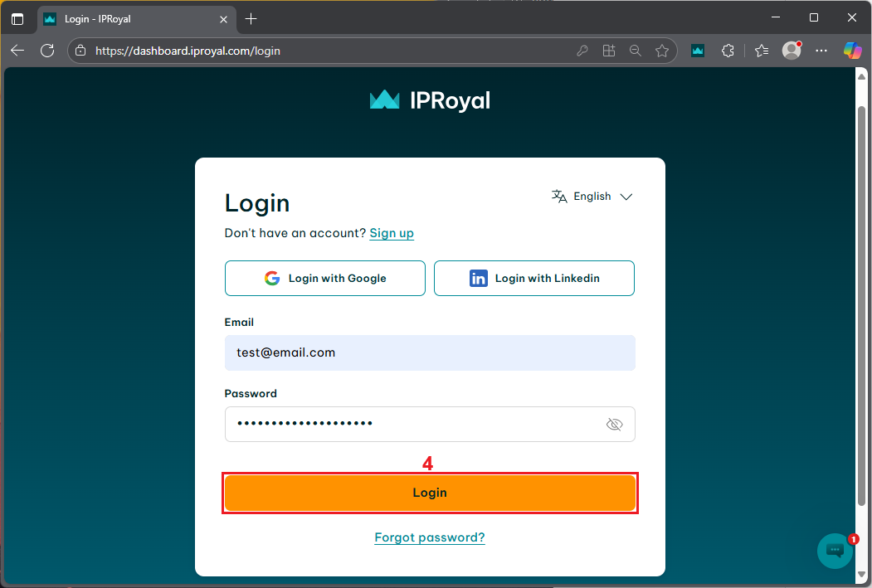872x588 pixels.
Task: Click the IPRoyal logo at page top
Action: point(430,100)
